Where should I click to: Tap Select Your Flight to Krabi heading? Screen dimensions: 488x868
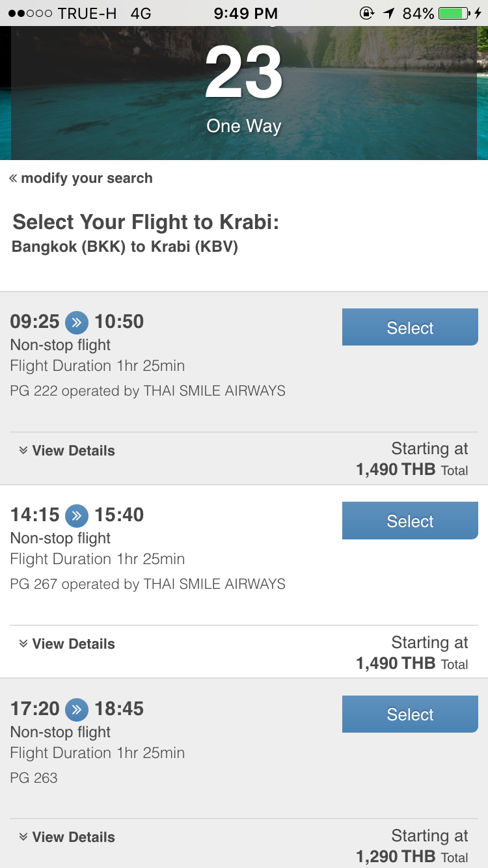[x=146, y=223]
